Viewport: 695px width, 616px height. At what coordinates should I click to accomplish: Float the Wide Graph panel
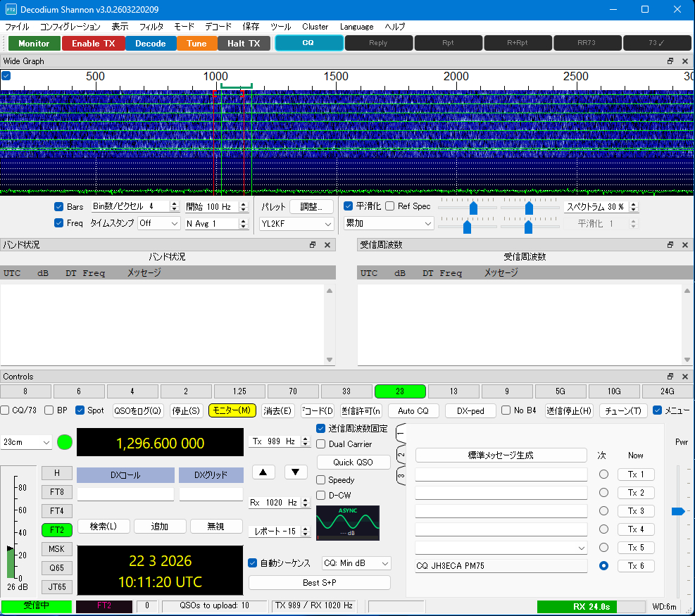click(670, 61)
